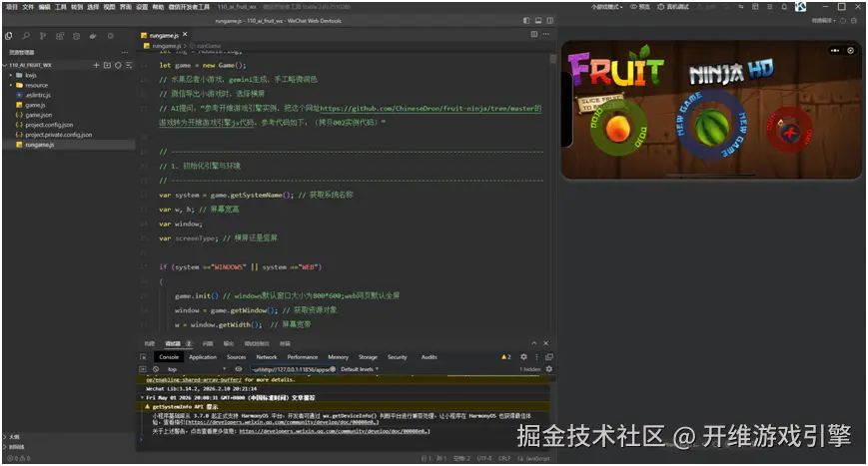868x466 pixels.
Task: Open the developers.weixin.qq.com link in last console line
Action: point(335,431)
